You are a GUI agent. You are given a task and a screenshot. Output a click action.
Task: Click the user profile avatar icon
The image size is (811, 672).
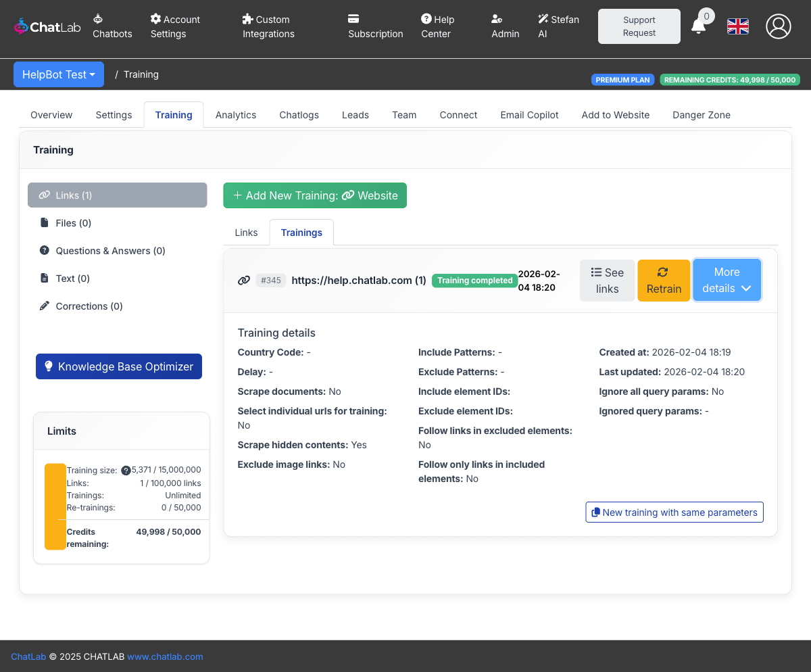pos(778,26)
